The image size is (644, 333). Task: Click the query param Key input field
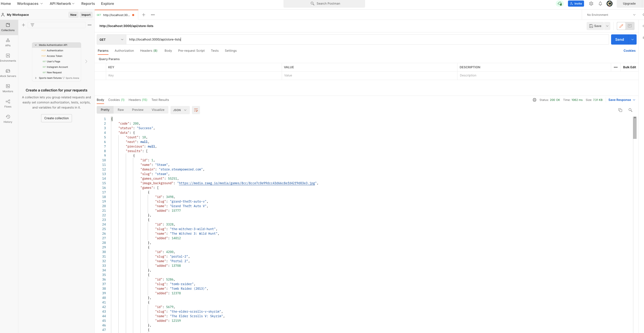pyautogui.click(x=194, y=75)
